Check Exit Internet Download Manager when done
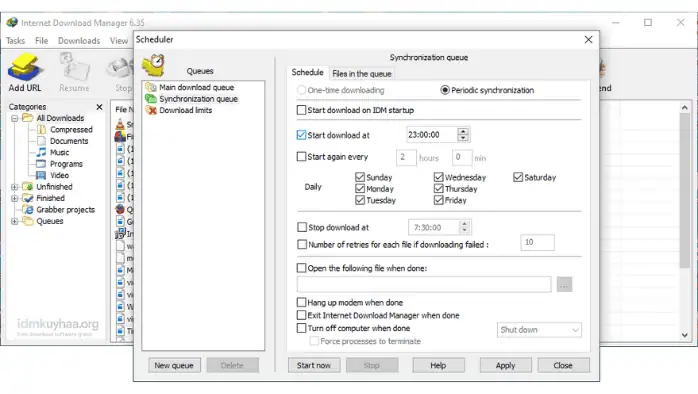Screen dimensions: 698x394 [x=301, y=315]
